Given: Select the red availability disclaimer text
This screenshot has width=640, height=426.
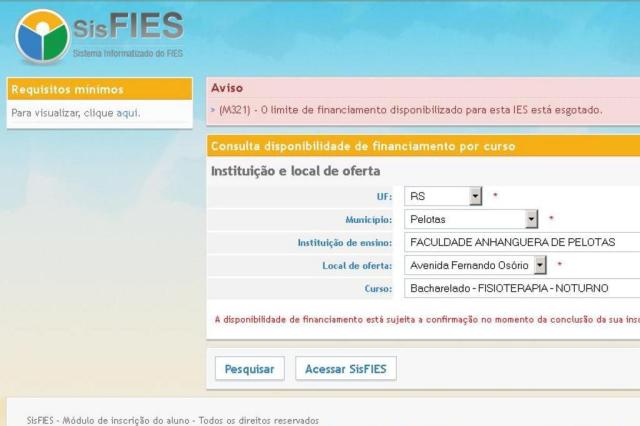Looking at the screenshot, I should [427, 320].
